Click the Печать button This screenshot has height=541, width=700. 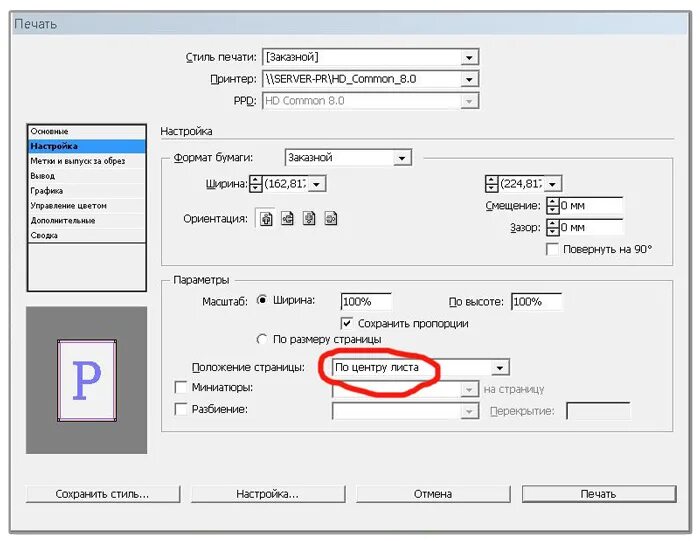coord(599,494)
